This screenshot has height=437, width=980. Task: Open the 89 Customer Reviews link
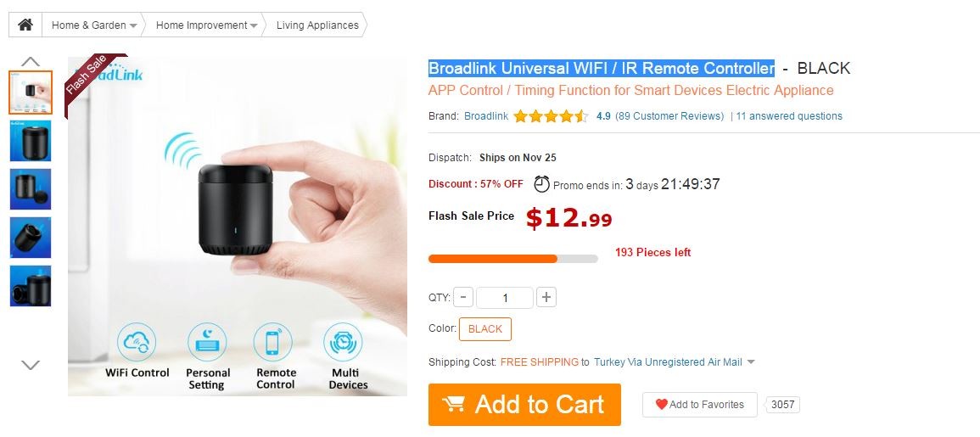(669, 116)
